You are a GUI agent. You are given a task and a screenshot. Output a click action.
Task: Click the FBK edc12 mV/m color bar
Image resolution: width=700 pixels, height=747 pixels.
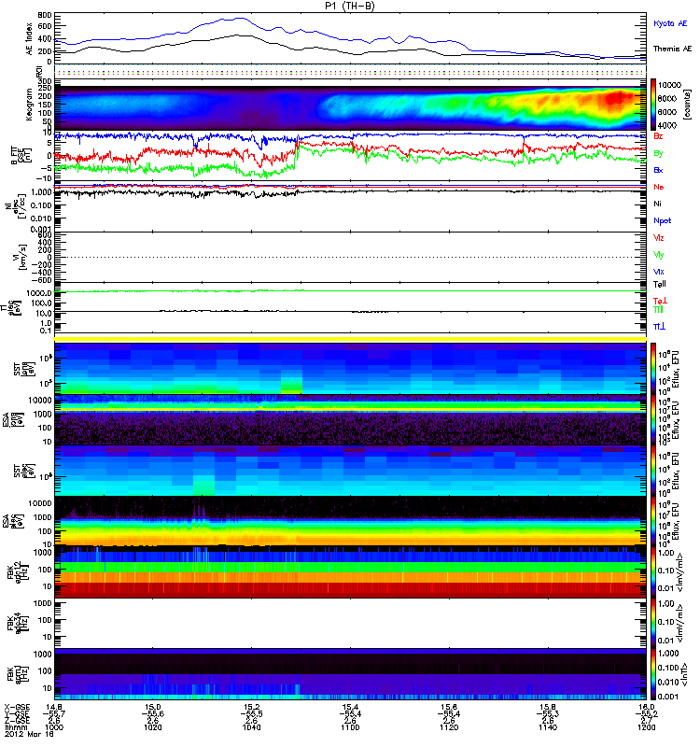[653, 571]
